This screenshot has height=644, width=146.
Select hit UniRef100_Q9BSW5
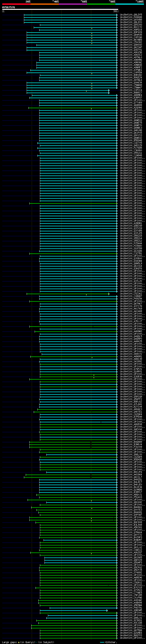point(131,610)
